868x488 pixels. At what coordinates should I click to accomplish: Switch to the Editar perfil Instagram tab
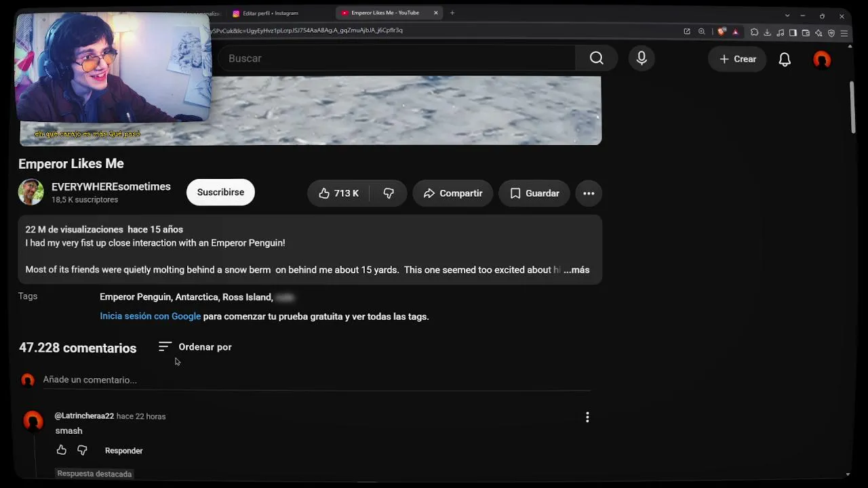[270, 13]
